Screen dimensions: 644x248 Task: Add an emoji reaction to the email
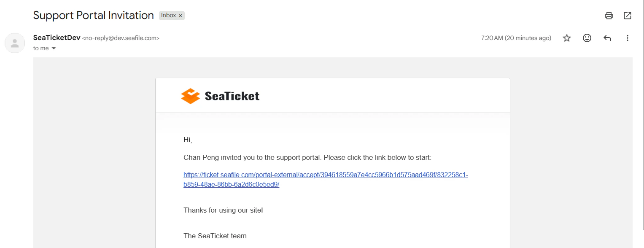[587, 38]
